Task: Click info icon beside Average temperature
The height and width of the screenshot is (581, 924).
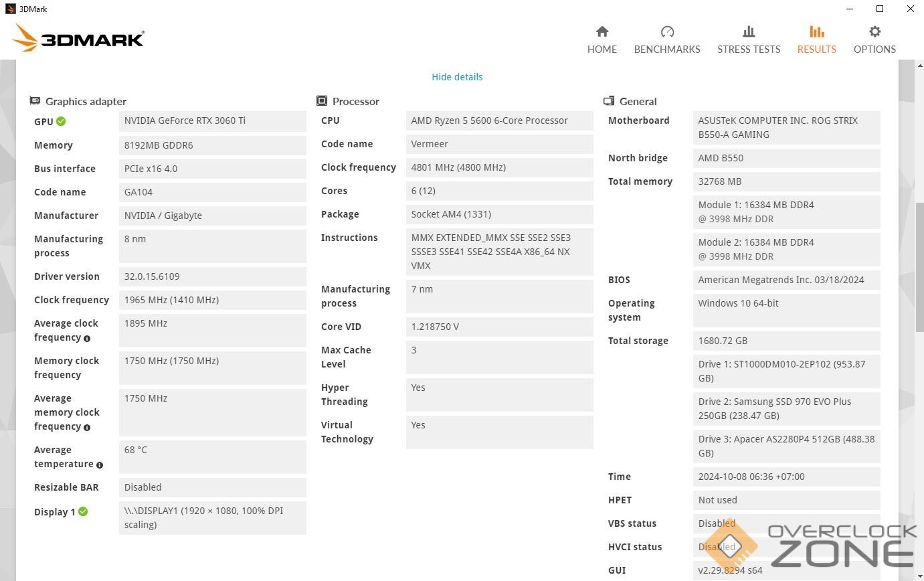Action: click(x=100, y=465)
